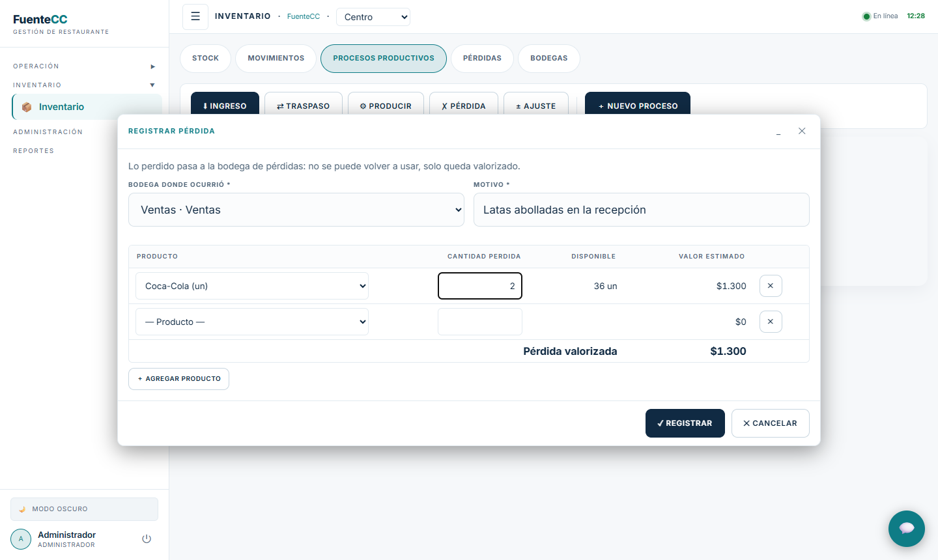Click Coca-Cola cantidad perdida field

pyautogui.click(x=480, y=286)
